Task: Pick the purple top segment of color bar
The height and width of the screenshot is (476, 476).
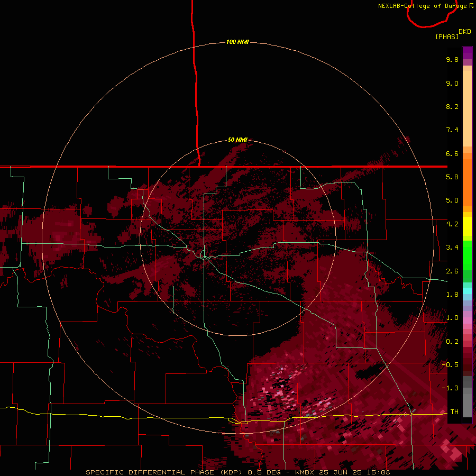Action: 467,53
